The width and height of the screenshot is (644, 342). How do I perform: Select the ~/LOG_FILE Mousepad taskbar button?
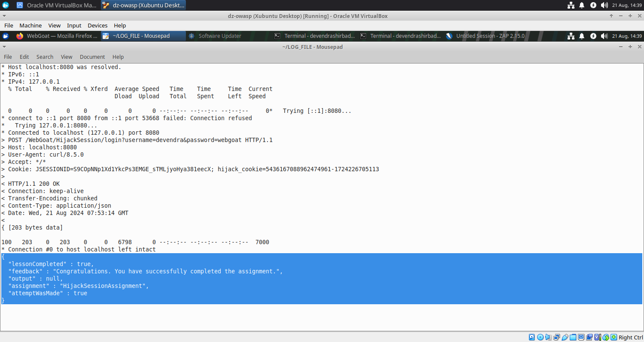(x=143, y=36)
